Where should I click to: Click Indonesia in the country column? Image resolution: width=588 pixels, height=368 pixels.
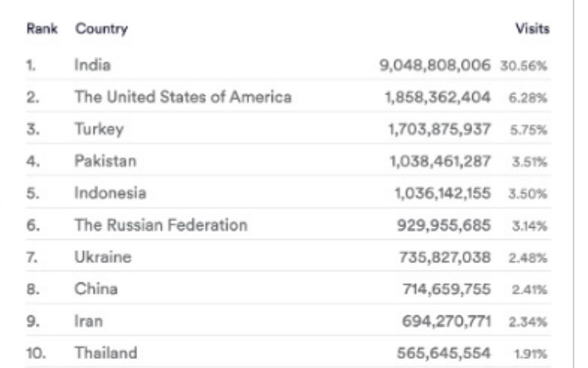110,194
